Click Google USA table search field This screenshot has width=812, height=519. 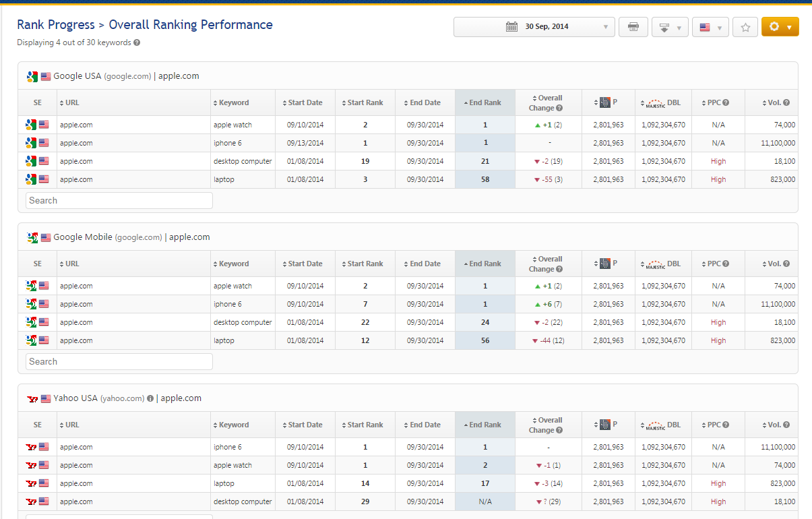point(119,201)
